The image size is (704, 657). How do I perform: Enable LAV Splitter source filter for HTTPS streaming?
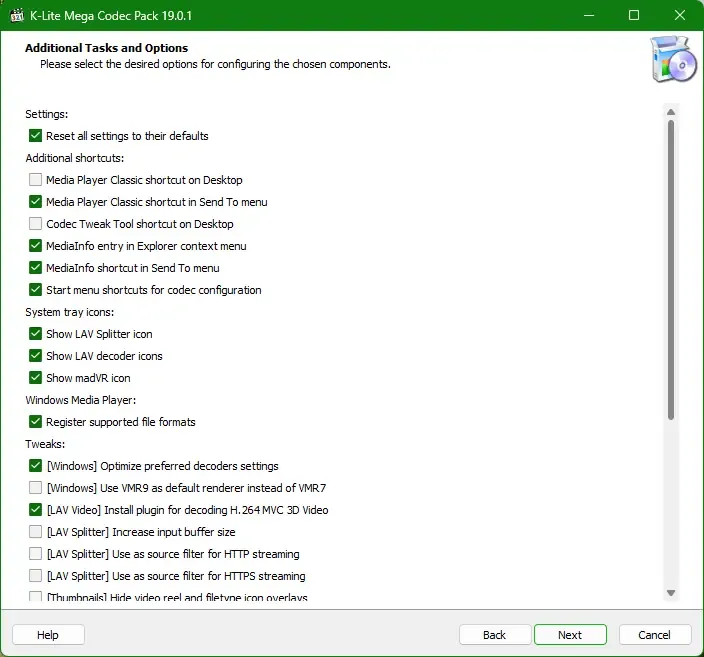coord(35,576)
